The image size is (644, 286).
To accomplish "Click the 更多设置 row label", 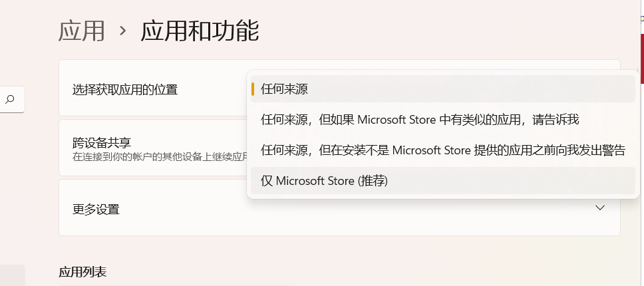I will [x=96, y=209].
